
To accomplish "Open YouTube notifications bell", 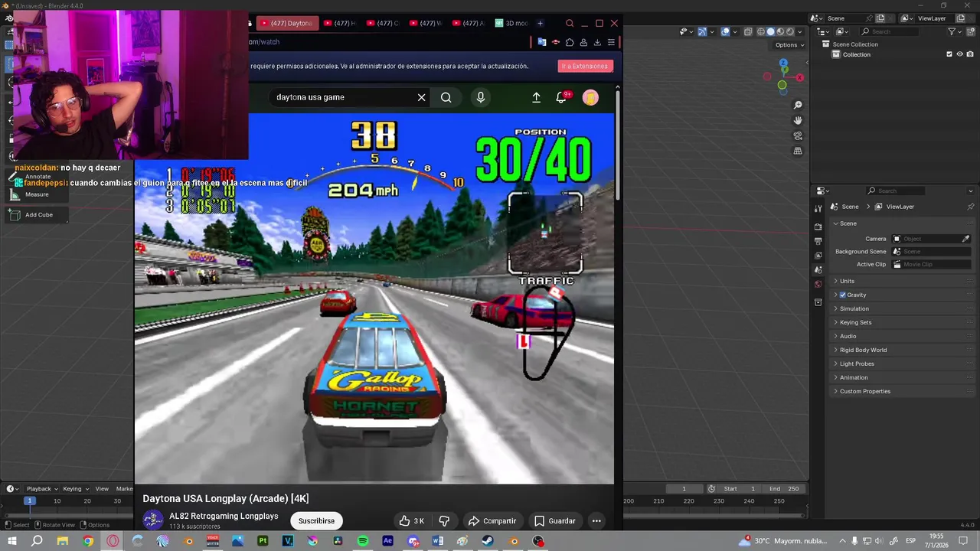I will pos(561,97).
